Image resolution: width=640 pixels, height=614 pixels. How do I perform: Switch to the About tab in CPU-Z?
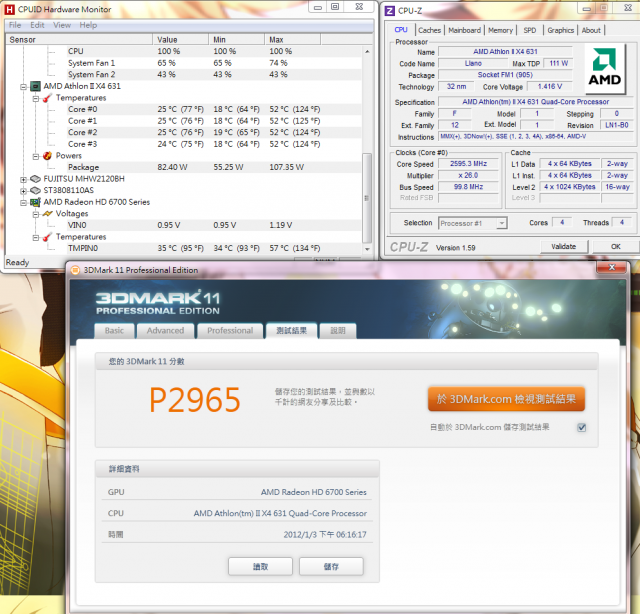(591, 30)
